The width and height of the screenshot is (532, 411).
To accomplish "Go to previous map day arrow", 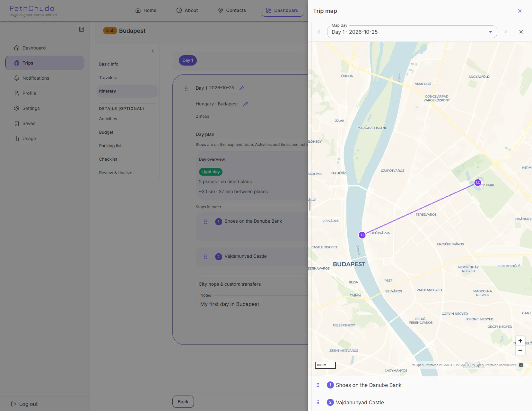I will coord(319,32).
